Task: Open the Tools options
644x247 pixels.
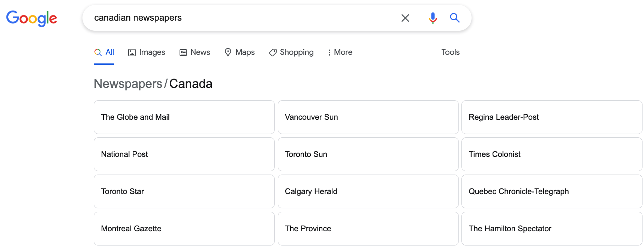Action: coord(450,53)
